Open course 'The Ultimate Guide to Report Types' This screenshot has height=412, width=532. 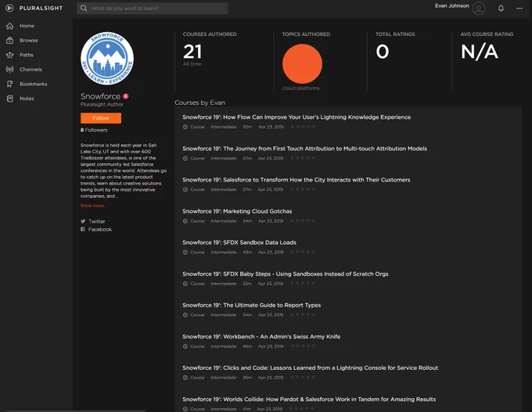click(x=251, y=305)
